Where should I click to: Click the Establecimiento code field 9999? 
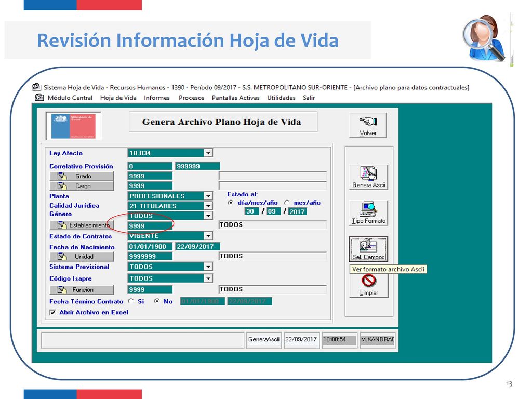point(150,226)
